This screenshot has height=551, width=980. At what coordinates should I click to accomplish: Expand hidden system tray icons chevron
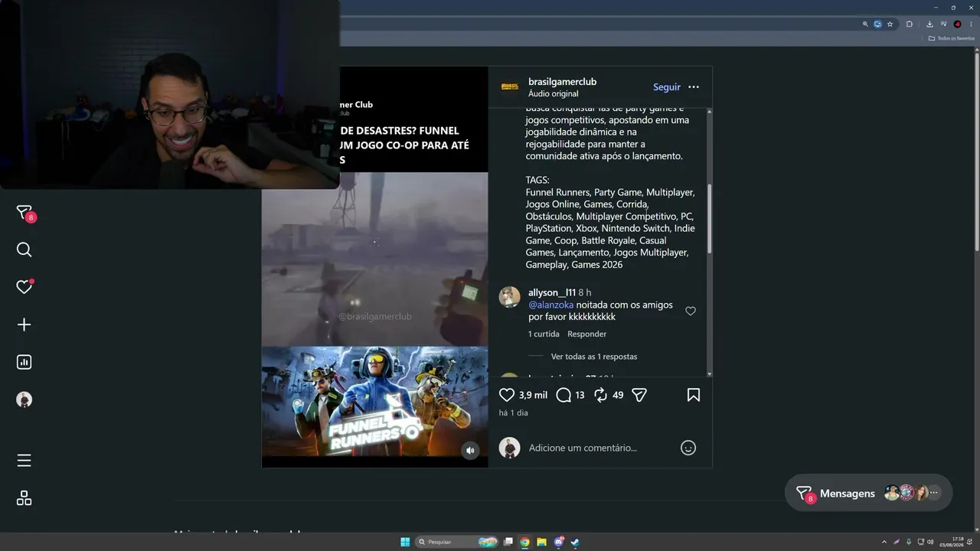pos(884,542)
